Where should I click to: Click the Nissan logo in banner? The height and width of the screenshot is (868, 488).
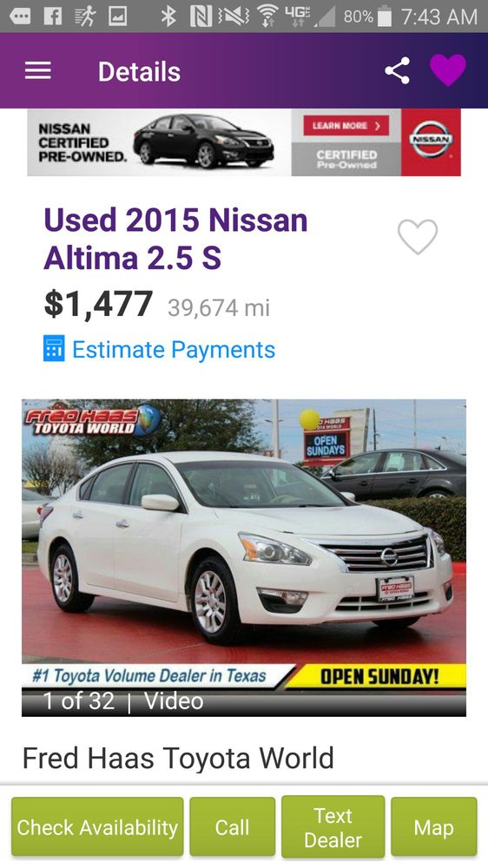(x=431, y=141)
